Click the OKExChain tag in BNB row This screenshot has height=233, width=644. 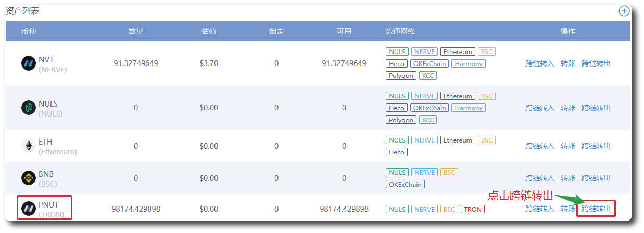click(x=405, y=185)
